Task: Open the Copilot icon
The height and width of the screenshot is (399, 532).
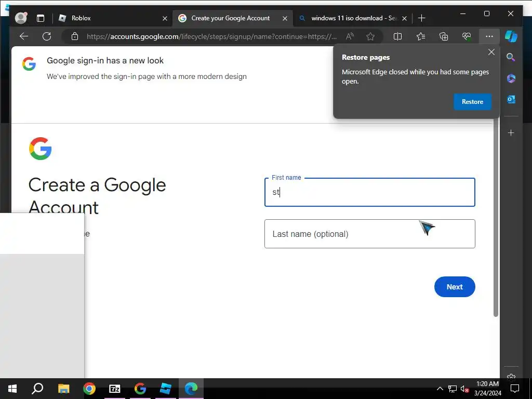Action: coord(511,36)
